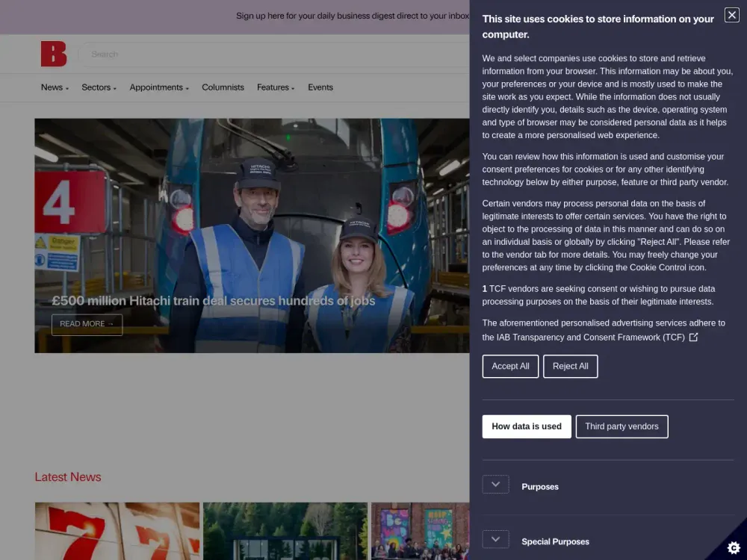Open the Sectors dropdown menu

tap(99, 87)
